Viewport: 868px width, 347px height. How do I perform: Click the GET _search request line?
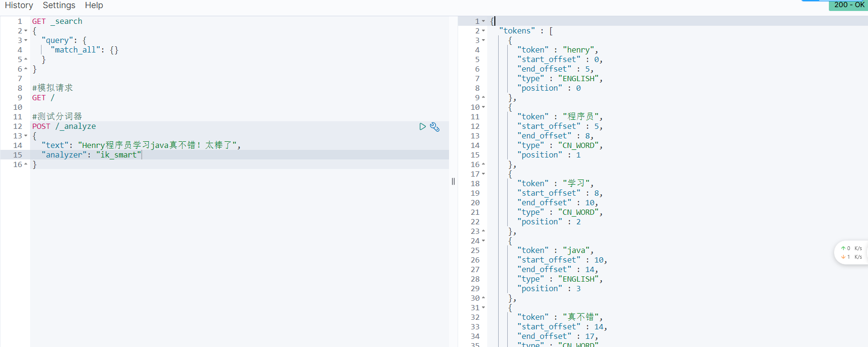(x=57, y=21)
